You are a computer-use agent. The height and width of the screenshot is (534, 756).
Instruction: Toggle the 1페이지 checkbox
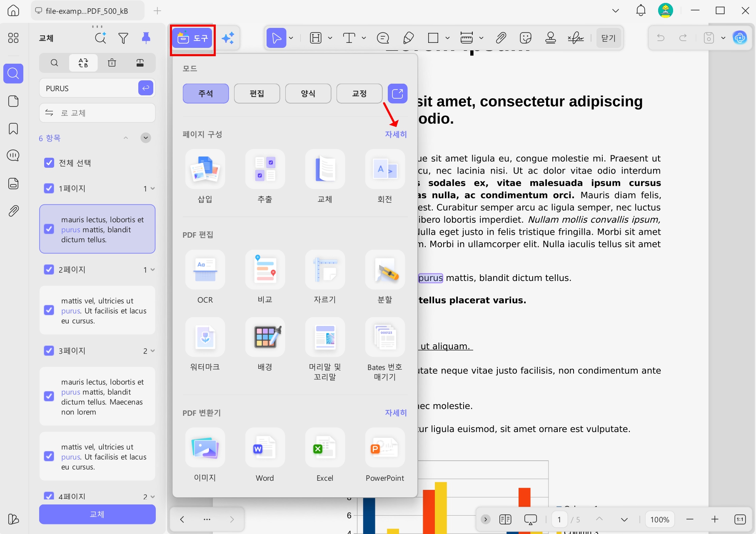(x=49, y=189)
